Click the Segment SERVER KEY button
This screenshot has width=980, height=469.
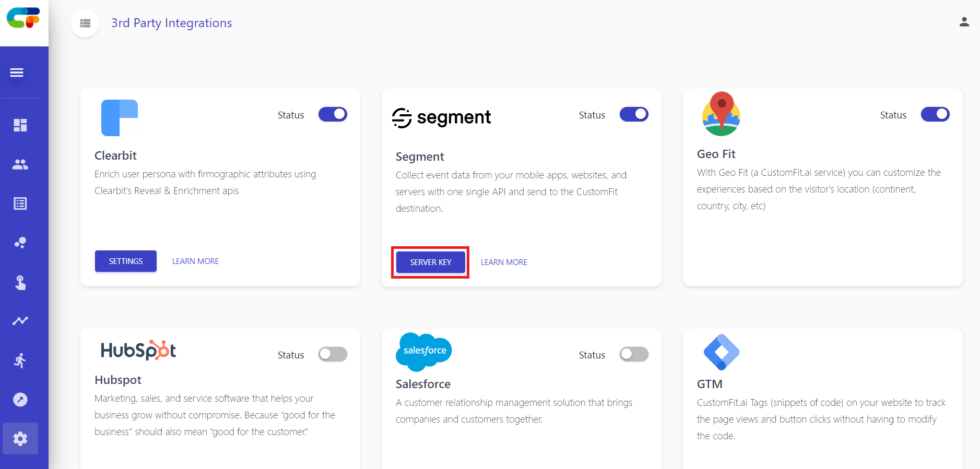point(431,262)
